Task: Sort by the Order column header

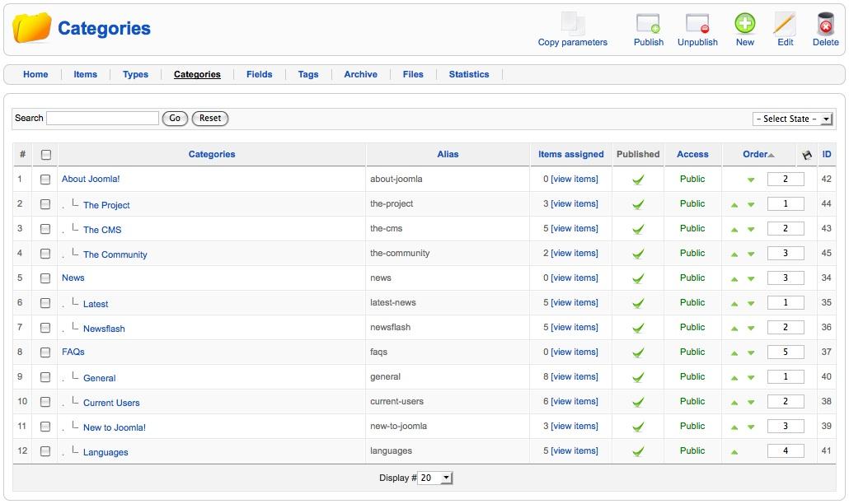Action: (x=755, y=155)
